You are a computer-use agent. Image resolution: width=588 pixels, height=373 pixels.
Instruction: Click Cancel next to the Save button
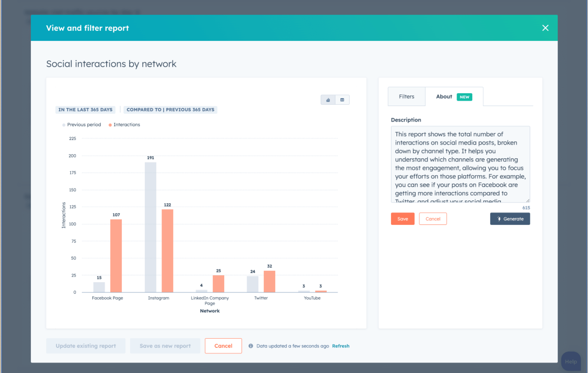(433, 219)
